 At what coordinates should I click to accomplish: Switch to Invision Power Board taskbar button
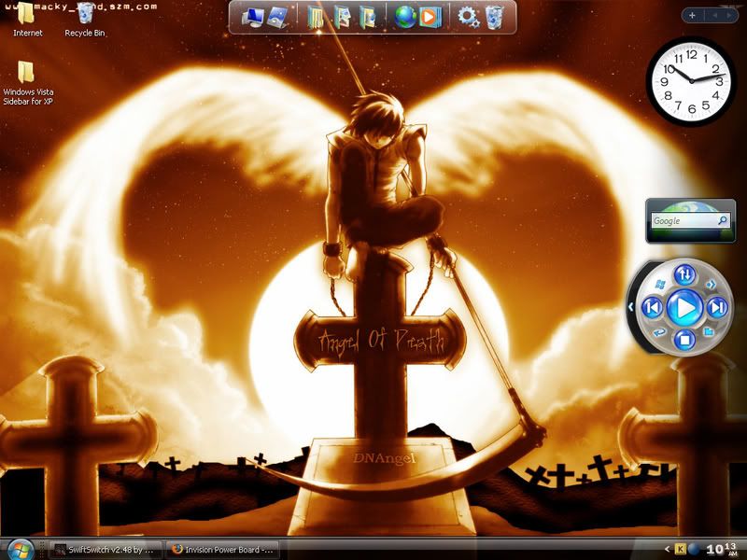coord(222,550)
